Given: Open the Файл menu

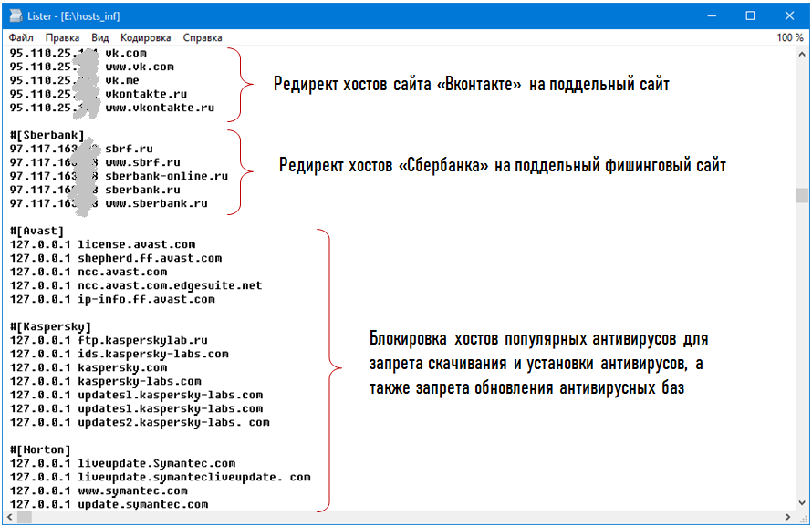Looking at the screenshot, I should tap(21, 37).
